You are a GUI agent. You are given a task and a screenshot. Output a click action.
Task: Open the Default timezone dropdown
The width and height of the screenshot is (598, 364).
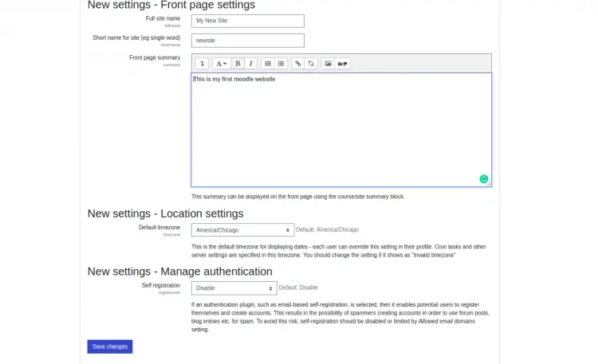coord(243,230)
